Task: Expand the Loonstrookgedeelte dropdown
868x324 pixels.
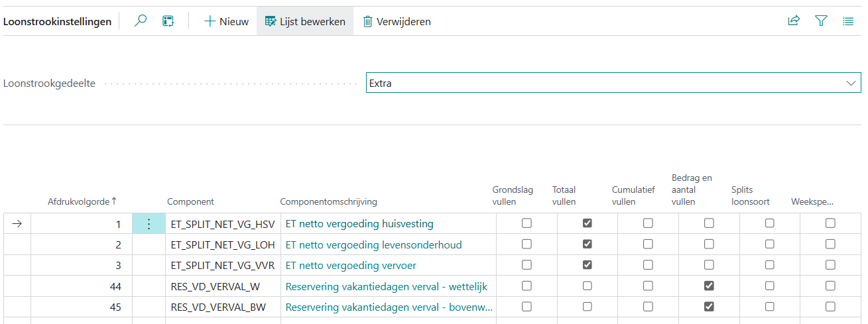Action: point(851,83)
